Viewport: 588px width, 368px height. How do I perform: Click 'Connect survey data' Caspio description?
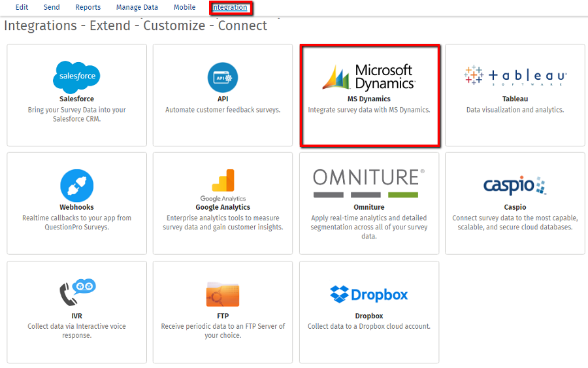515,222
